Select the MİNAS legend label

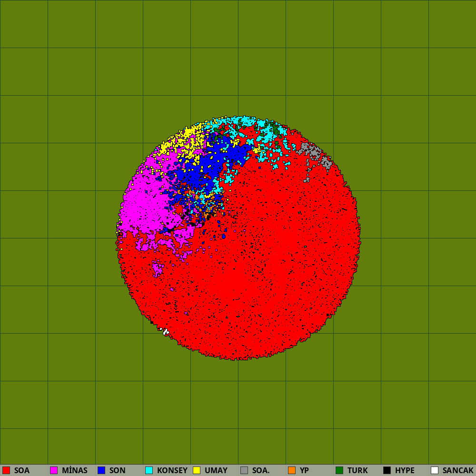click(75, 471)
